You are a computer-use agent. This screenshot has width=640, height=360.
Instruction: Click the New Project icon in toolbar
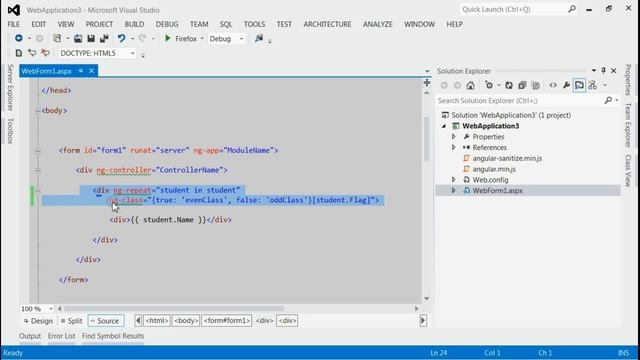click(x=57, y=38)
